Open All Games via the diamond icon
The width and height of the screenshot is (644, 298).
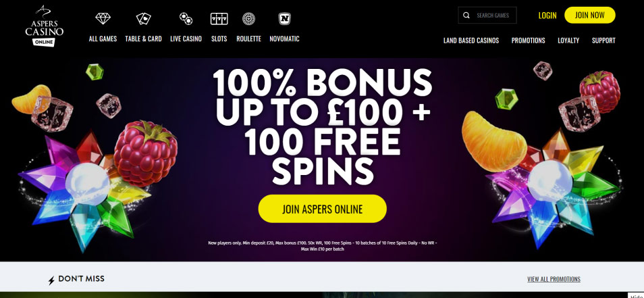coord(103,18)
